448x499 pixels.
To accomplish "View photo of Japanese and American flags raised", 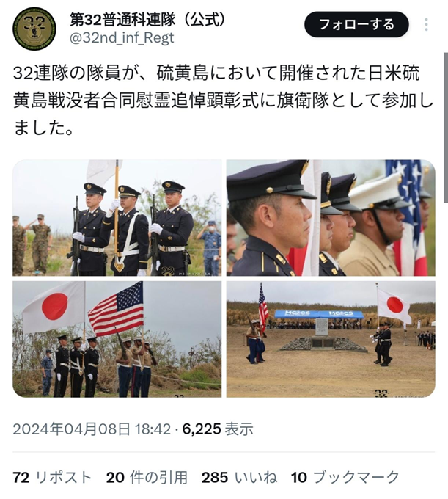I will (x=117, y=339).
